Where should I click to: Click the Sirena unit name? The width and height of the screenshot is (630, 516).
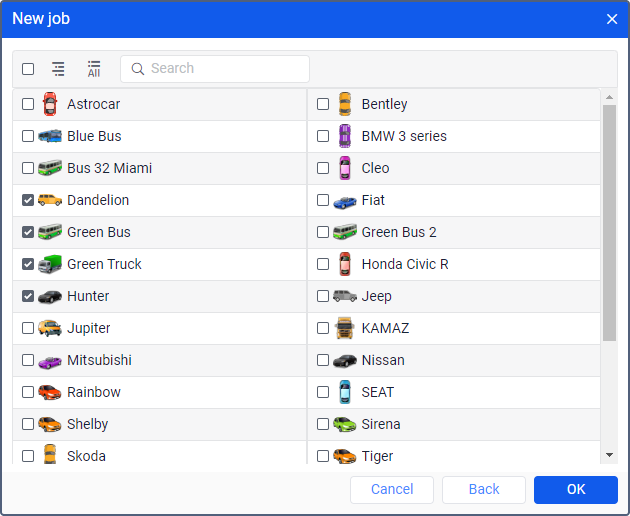coord(381,424)
